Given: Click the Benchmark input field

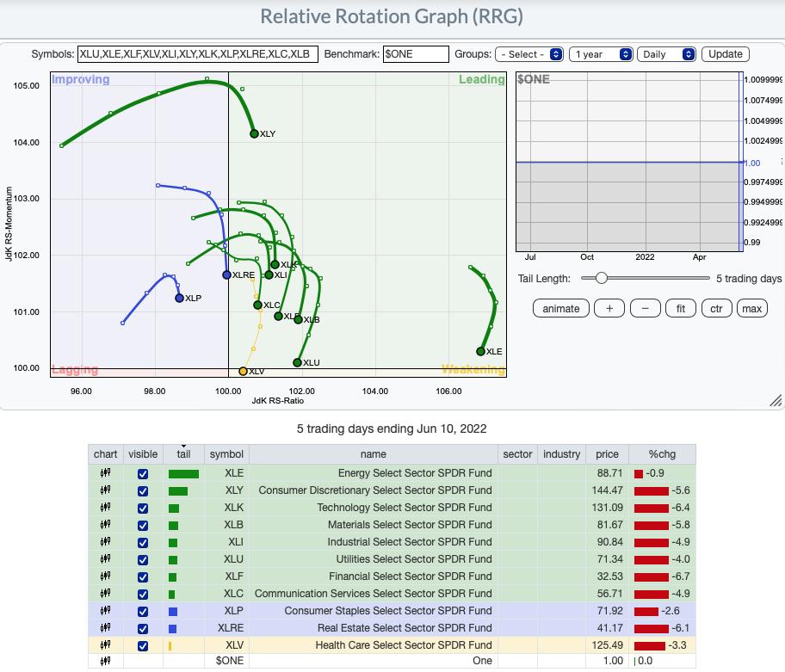Looking at the screenshot, I should 416,54.
